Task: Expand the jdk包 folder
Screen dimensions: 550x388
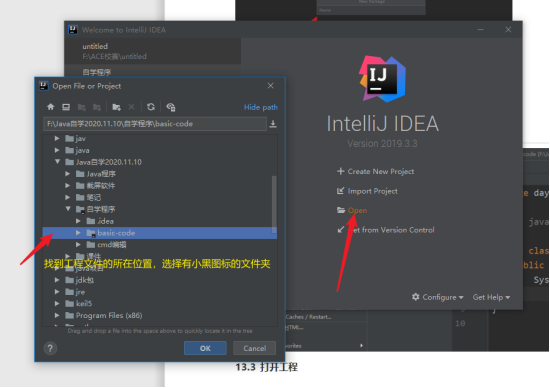Action: tap(57, 280)
